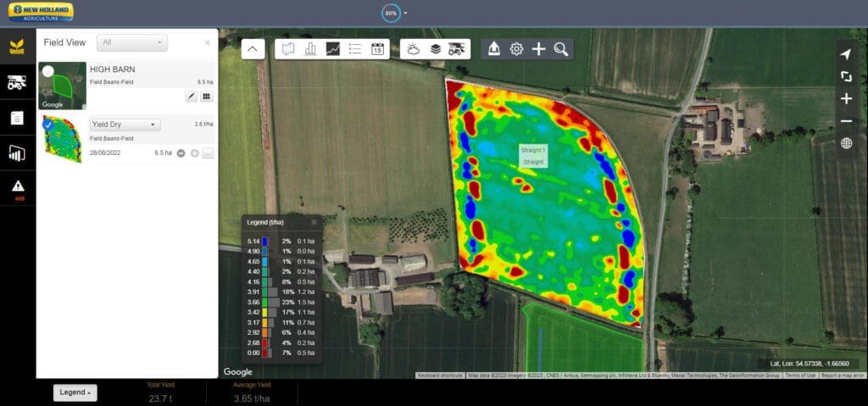868x406 pixels.
Task: Open the Field View 'All' filter dropdown
Action: [132, 42]
